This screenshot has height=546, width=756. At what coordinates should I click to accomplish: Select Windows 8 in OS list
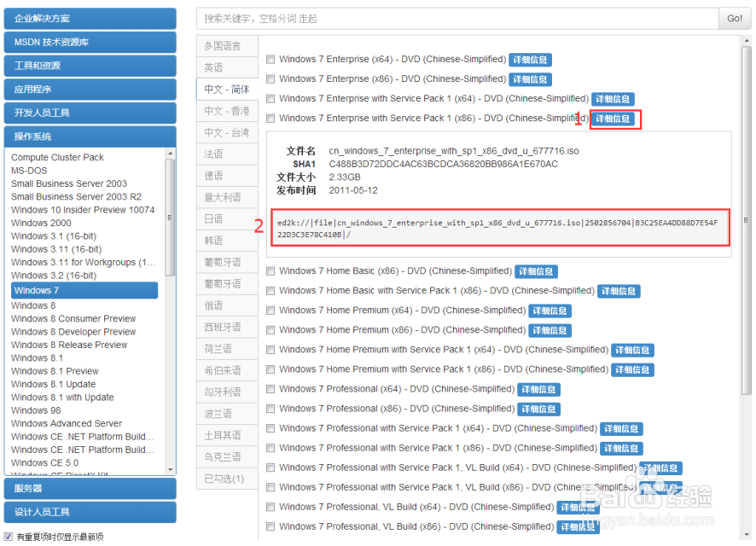tap(33, 305)
